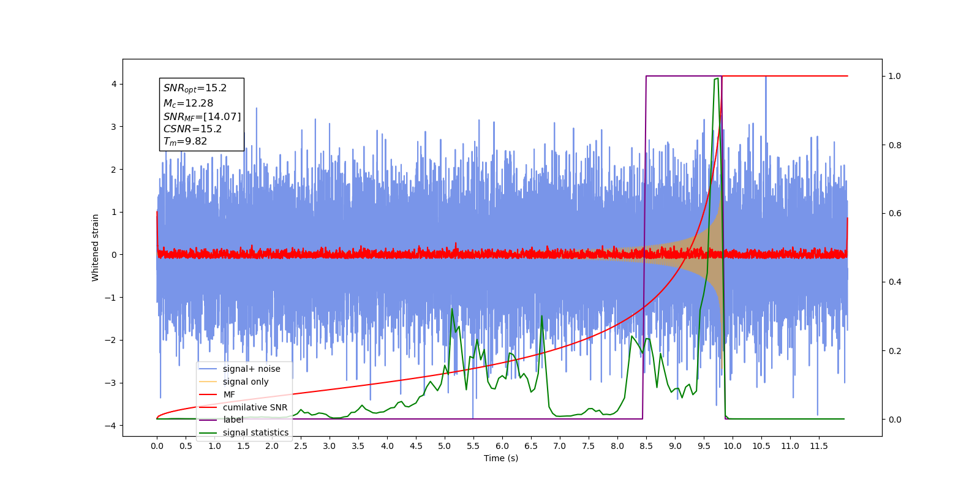Click the 11.5 tick on time axis
The width and height of the screenshot is (980, 490).
click(819, 446)
